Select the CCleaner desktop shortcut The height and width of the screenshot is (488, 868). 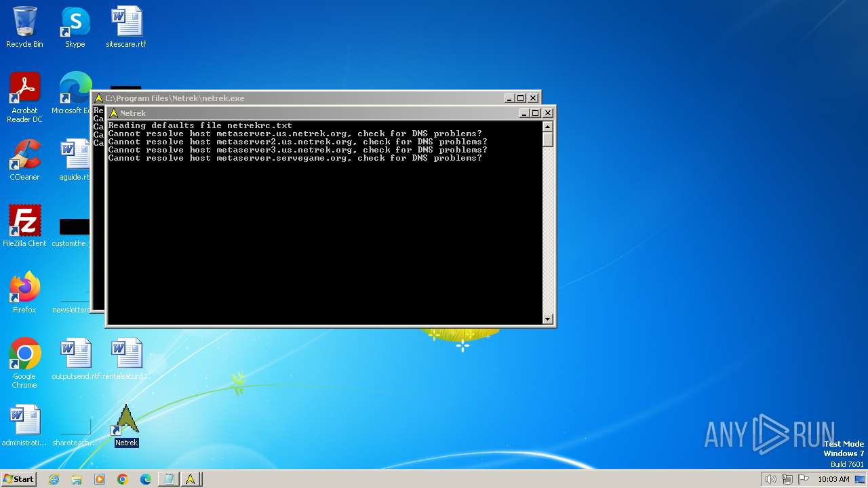24,160
